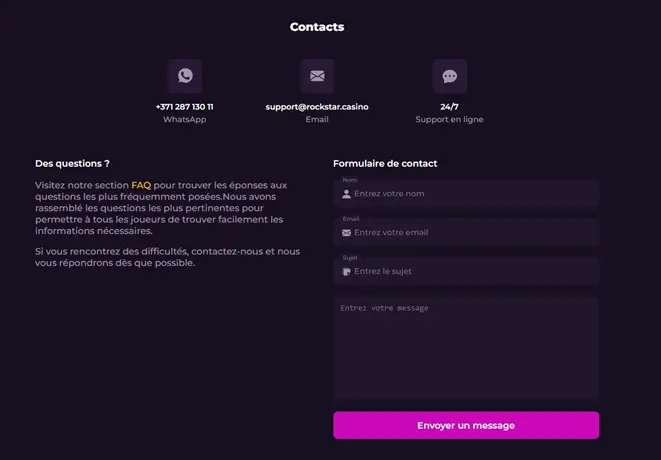Screen dimensions: 661x460
Task: Click the WhatsApp icon tile
Action: point(185,76)
